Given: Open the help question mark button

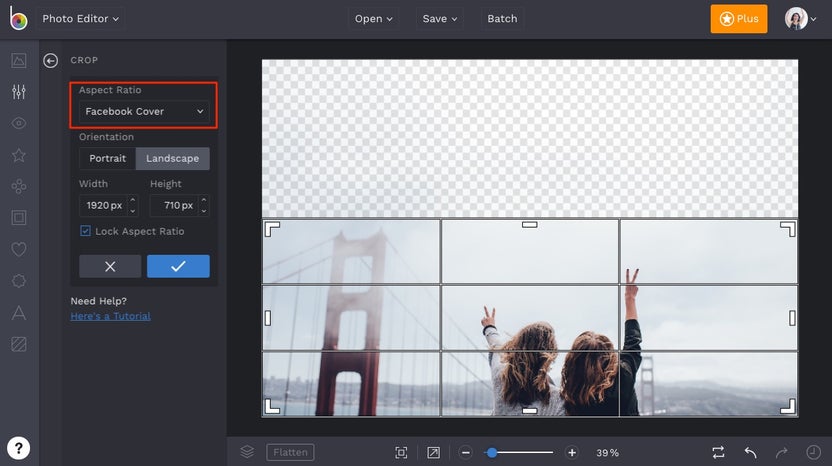Looking at the screenshot, I should (x=18, y=448).
